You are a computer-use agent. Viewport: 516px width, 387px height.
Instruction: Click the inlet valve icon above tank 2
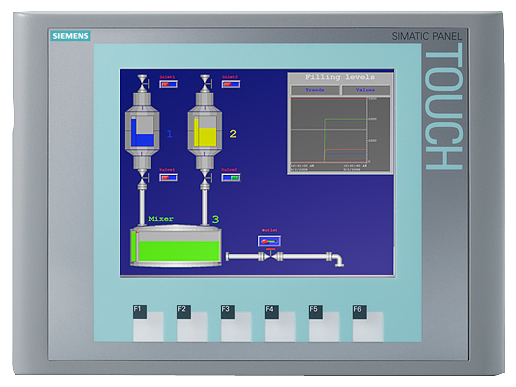tap(205, 83)
